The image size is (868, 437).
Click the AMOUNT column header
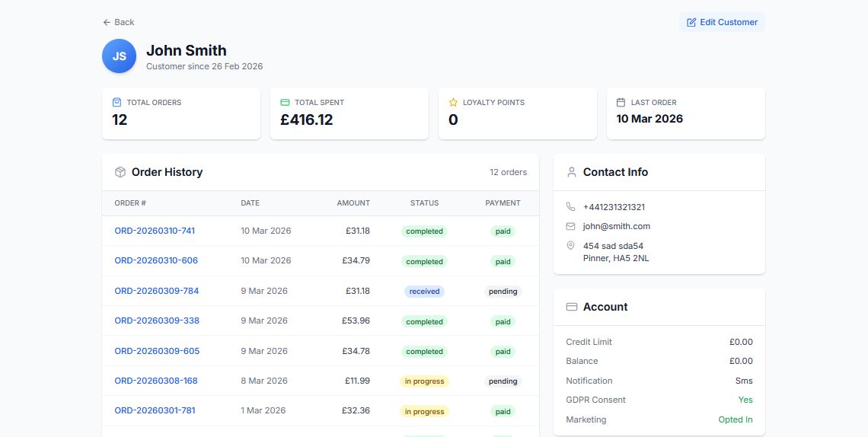[353, 203]
